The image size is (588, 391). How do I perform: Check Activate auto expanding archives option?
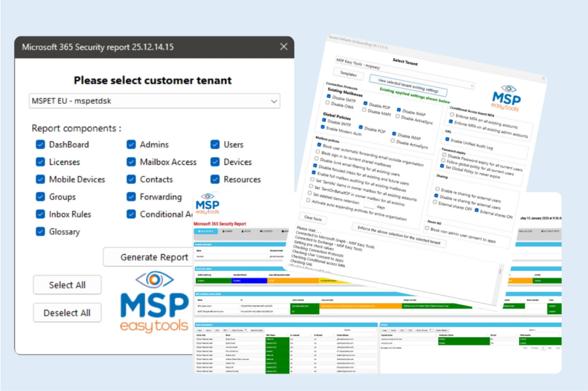[x=308, y=200]
